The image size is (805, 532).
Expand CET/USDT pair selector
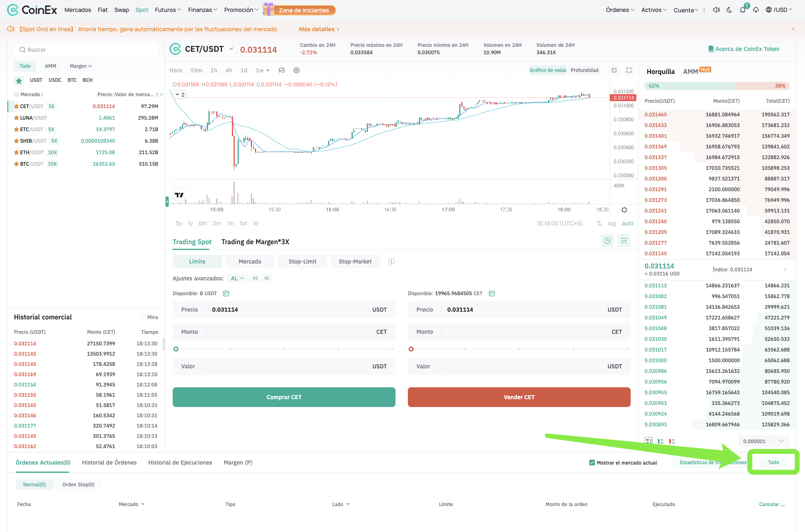point(231,49)
